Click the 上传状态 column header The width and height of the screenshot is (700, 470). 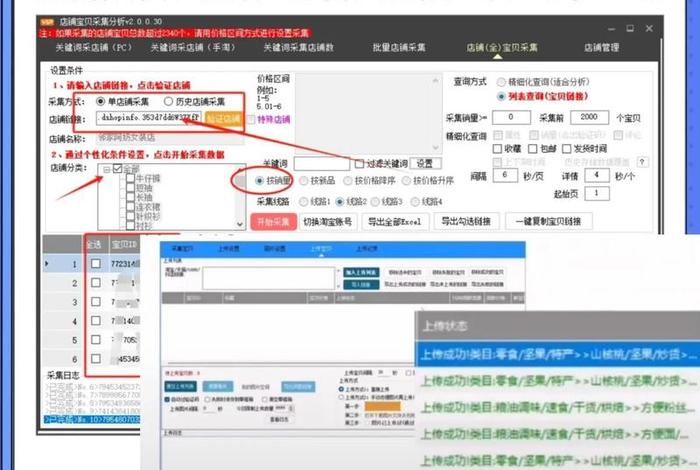tap(558, 326)
